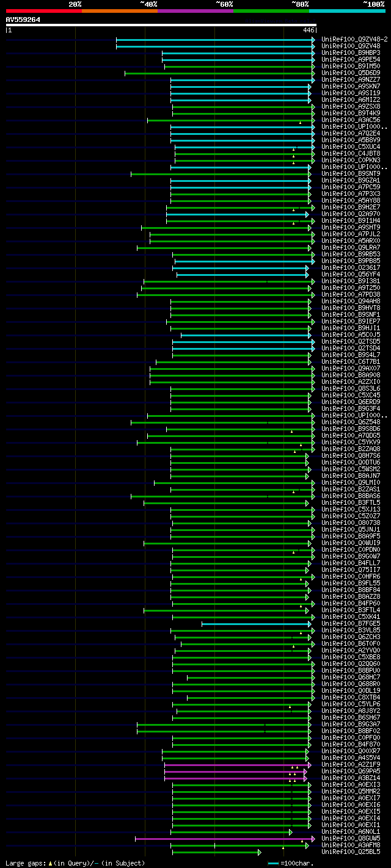View the UniRef100_Q69PA5 entry
Viewport: 391px width, 868px height.
point(351,771)
